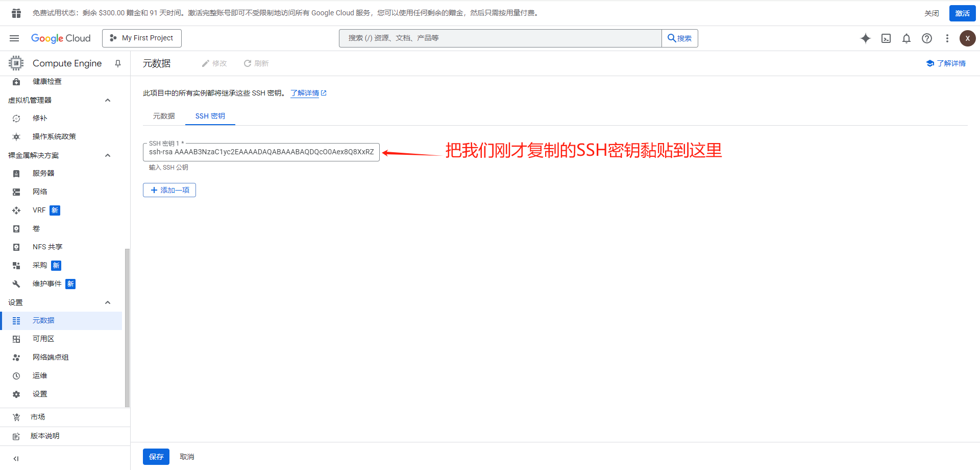
Task: Click the Marketplace cart icon
Action: (16, 417)
